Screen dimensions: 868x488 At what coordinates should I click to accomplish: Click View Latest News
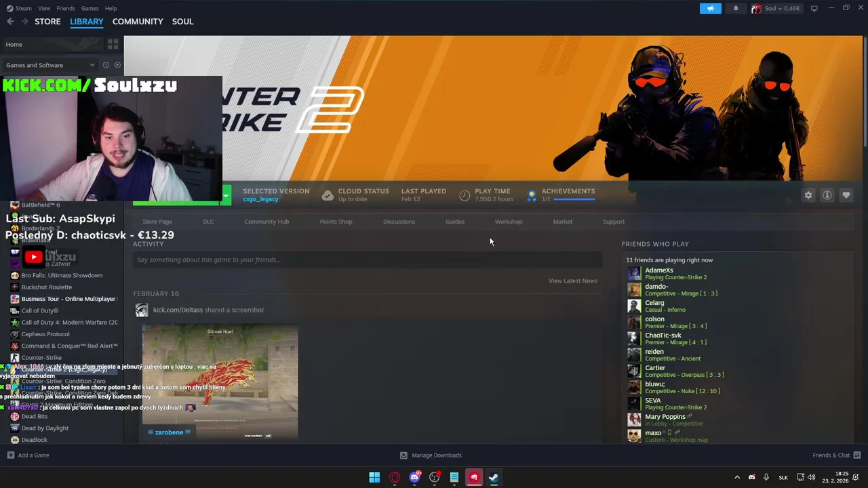click(573, 281)
